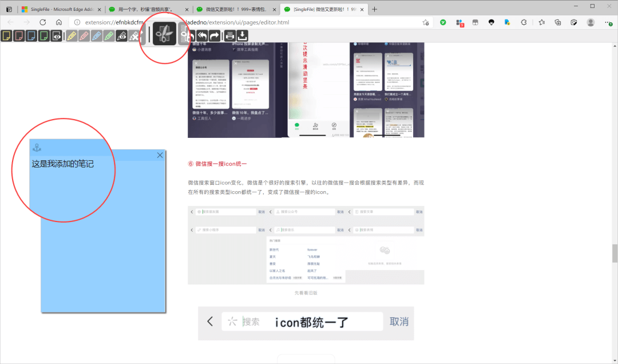The width and height of the screenshot is (618, 364).
Task: Click the paragraph starting 微信搜索窗口icon变化
Action: (x=306, y=187)
